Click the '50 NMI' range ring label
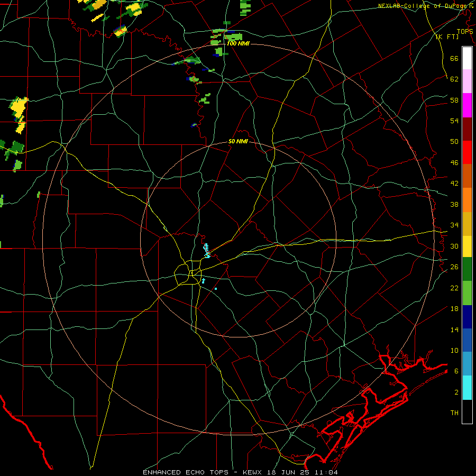The width and height of the screenshot is (476, 476). pyautogui.click(x=238, y=141)
